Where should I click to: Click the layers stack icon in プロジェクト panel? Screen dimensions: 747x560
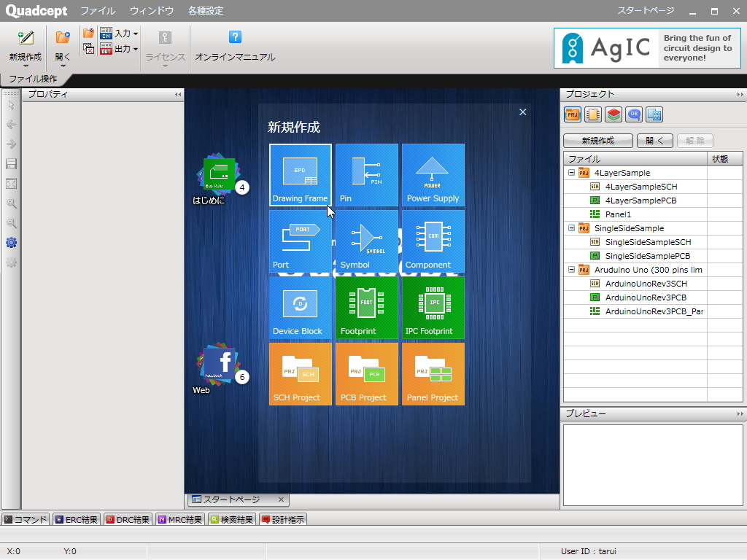click(615, 114)
